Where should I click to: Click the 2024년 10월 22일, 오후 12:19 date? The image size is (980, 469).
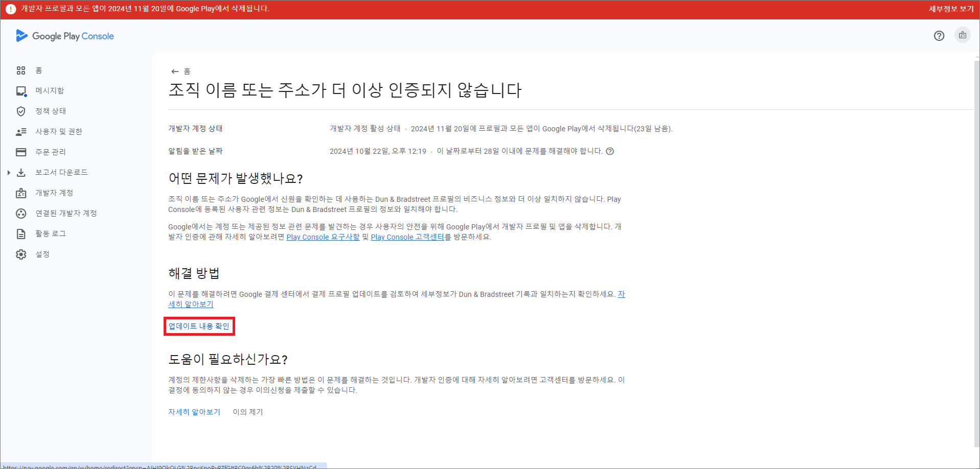pos(378,151)
